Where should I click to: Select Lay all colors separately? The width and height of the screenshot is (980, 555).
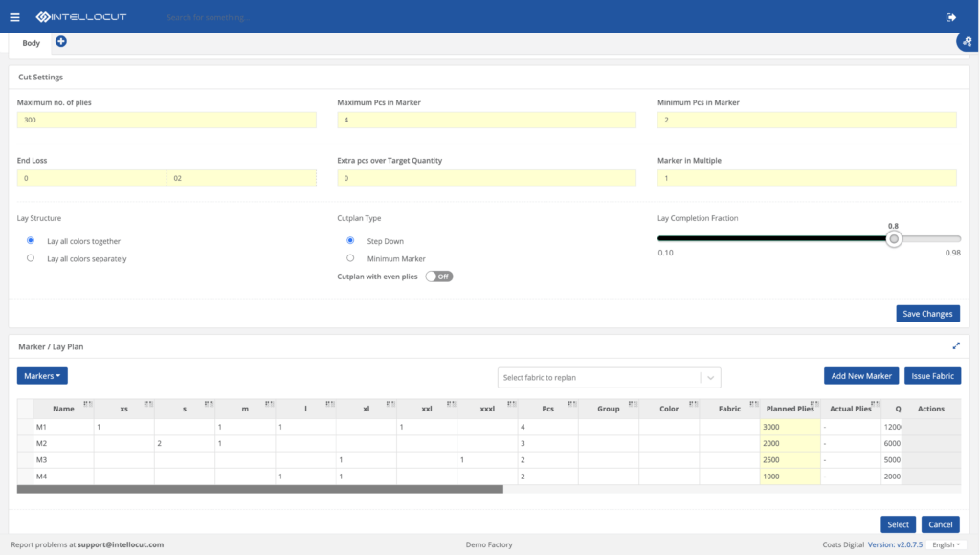click(30, 257)
